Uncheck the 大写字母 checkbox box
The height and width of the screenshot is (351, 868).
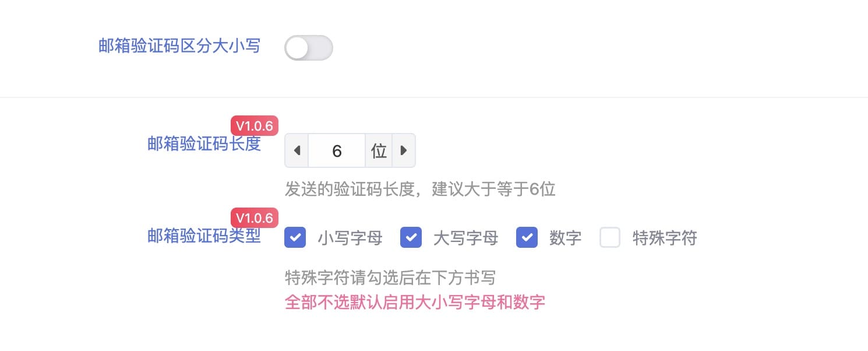(x=411, y=238)
